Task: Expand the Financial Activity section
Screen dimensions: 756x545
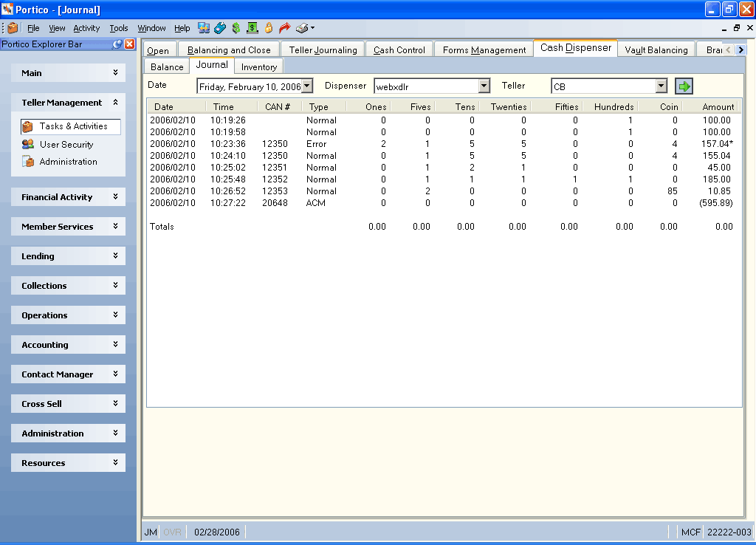Action: 69,196
